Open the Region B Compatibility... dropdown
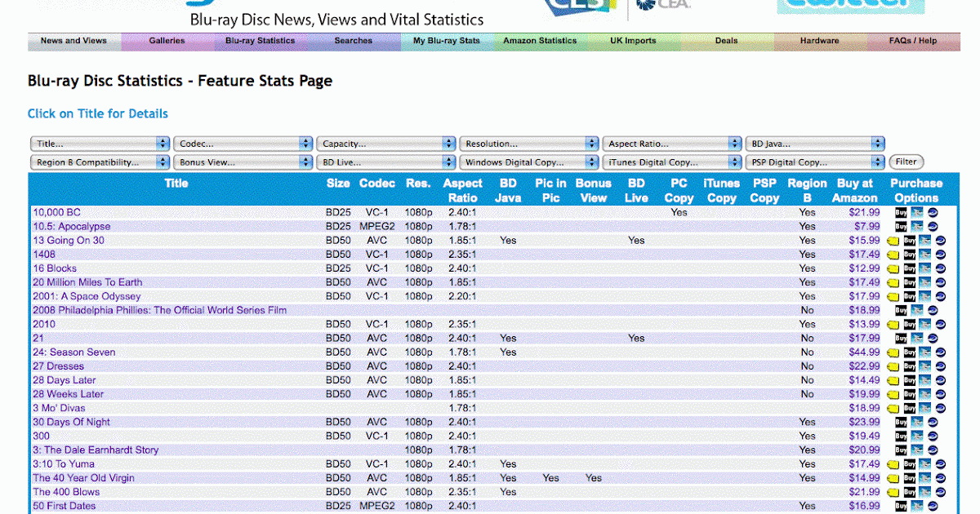980x514 pixels. [100, 162]
